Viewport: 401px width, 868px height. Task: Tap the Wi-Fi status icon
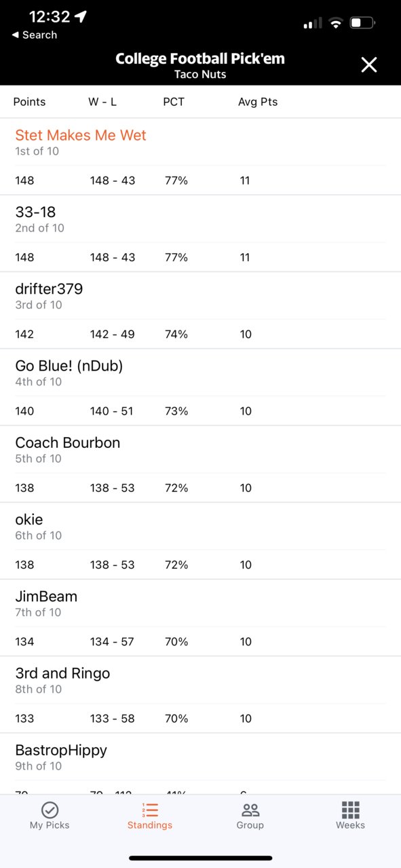[335, 23]
